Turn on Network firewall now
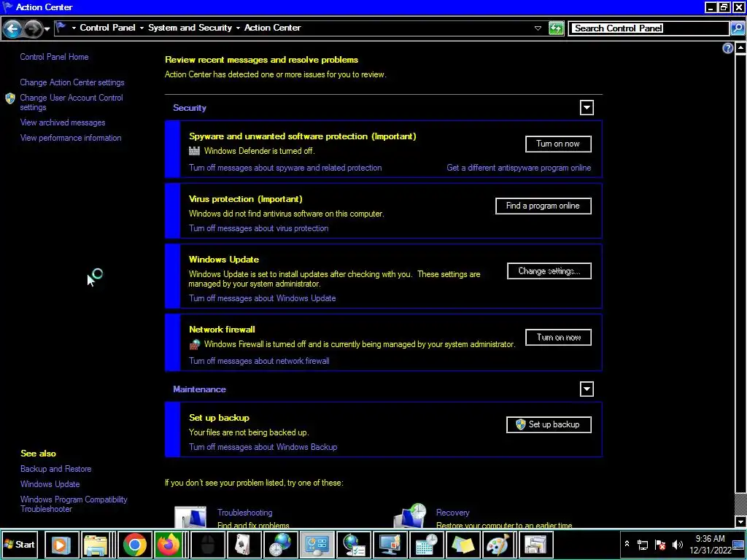 558,337
